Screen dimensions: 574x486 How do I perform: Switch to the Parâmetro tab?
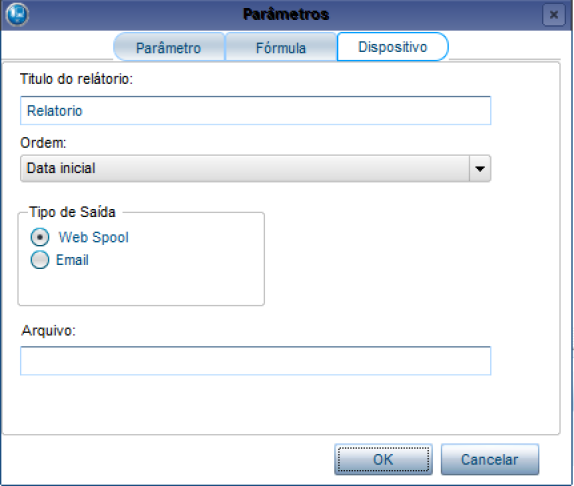click(x=168, y=48)
